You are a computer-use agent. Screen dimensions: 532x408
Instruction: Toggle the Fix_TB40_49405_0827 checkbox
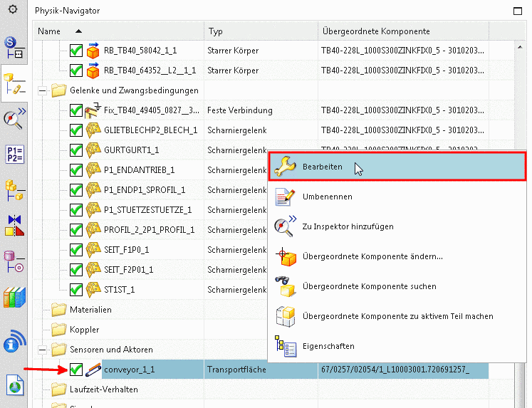pyautogui.click(x=76, y=110)
